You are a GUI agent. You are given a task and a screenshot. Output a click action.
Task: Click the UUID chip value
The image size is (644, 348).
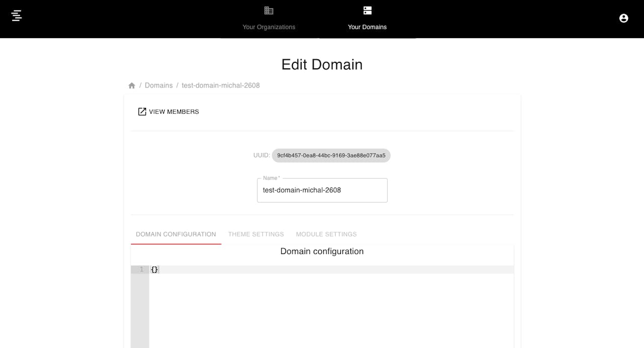click(331, 155)
